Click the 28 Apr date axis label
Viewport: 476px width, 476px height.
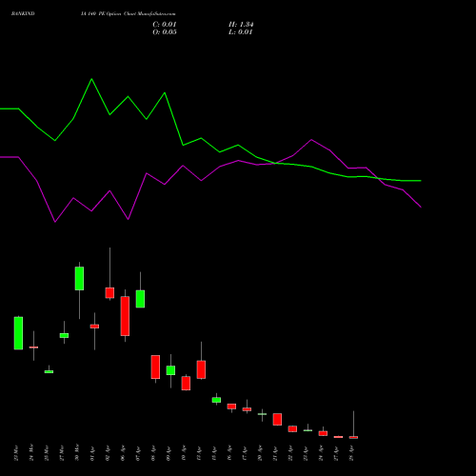click(x=351, y=453)
